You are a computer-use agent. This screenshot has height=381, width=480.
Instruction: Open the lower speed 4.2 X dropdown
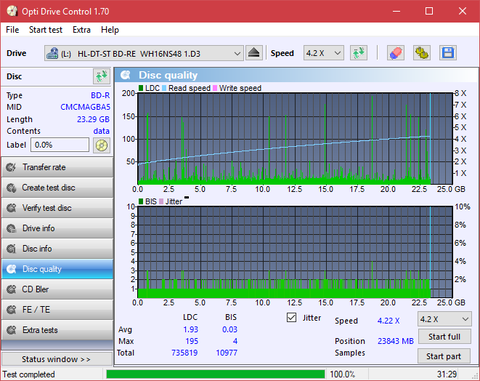pyautogui.click(x=444, y=319)
